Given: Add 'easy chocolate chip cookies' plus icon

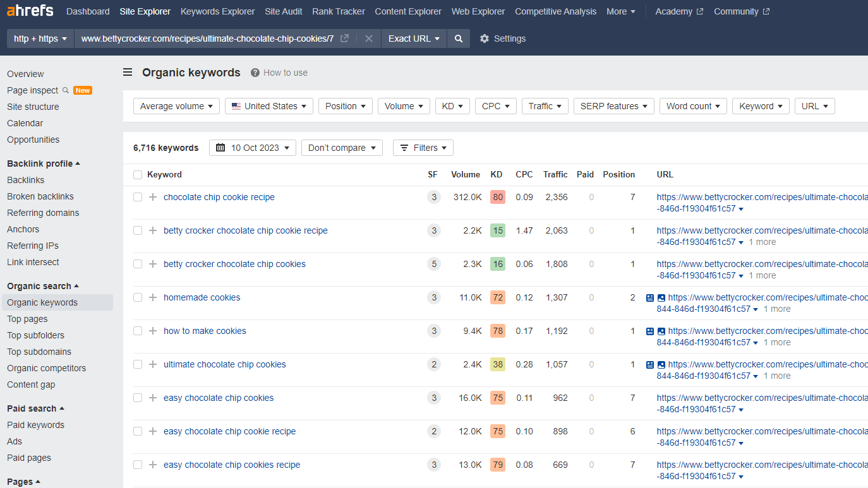Looking at the screenshot, I should click(x=152, y=398).
